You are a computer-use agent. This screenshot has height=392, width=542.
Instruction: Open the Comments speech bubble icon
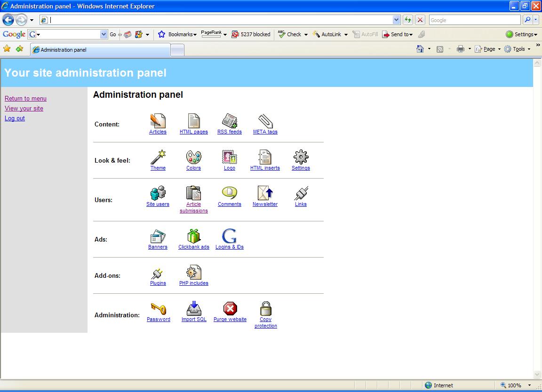click(x=230, y=193)
